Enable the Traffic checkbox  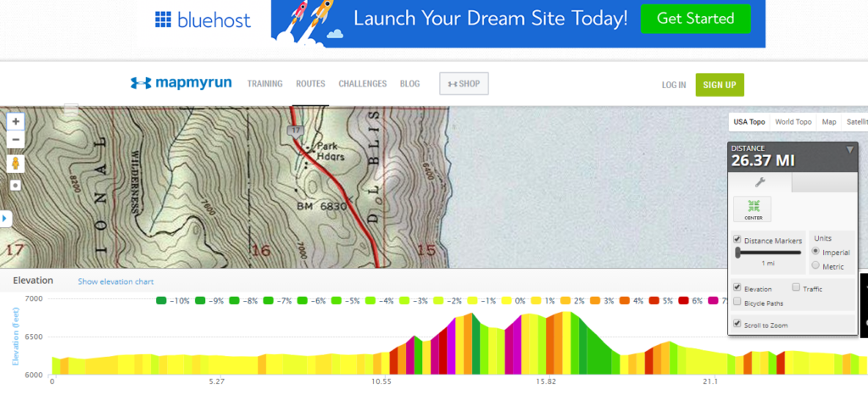[796, 287]
